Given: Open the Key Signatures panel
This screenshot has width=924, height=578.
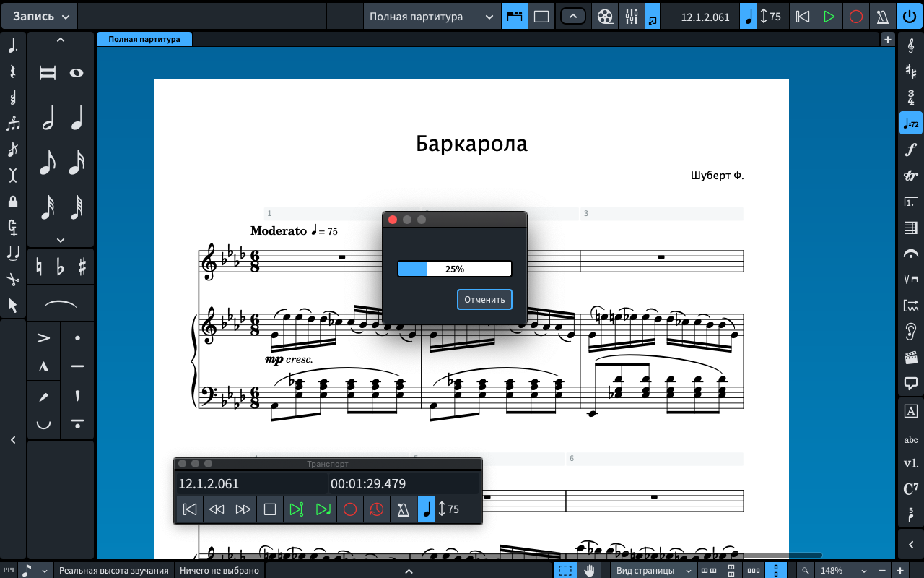Looking at the screenshot, I should [910, 71].
